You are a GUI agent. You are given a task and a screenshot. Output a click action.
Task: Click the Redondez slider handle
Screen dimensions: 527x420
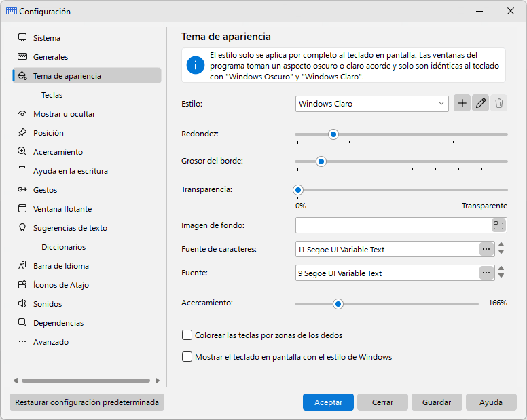point(333,134)
